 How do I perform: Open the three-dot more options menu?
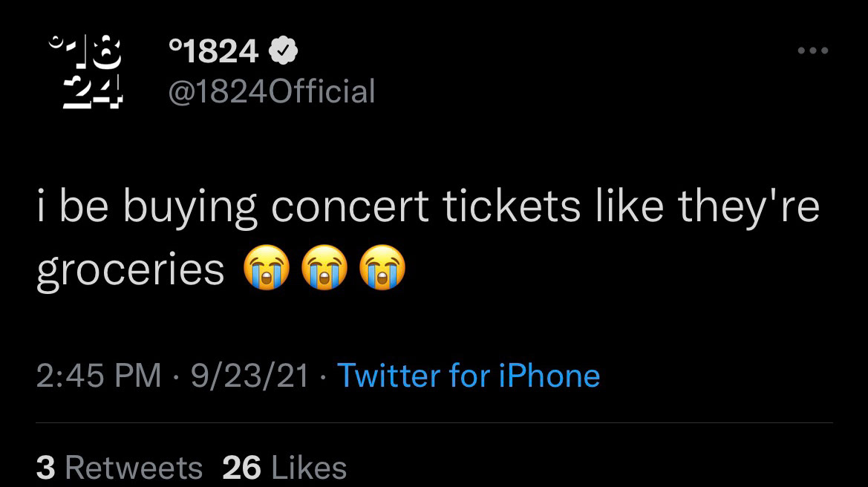[x=812, y=50]
